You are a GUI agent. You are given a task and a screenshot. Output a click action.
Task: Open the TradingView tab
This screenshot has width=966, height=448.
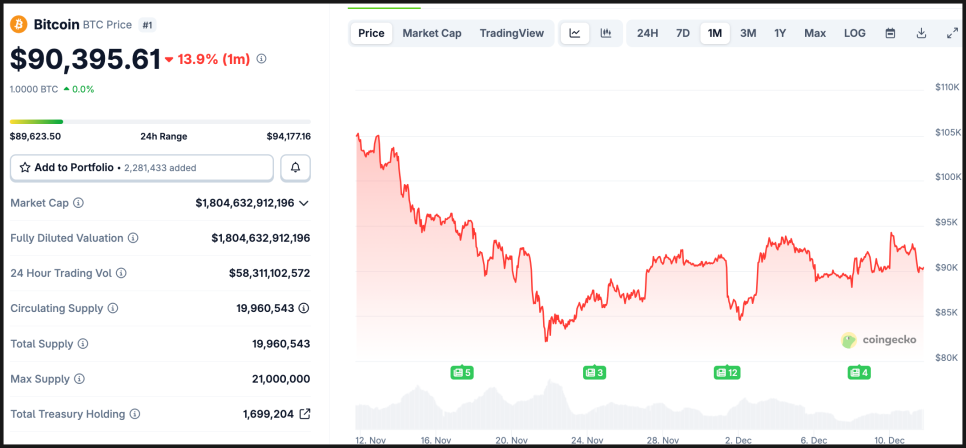[x=512, y=33]
